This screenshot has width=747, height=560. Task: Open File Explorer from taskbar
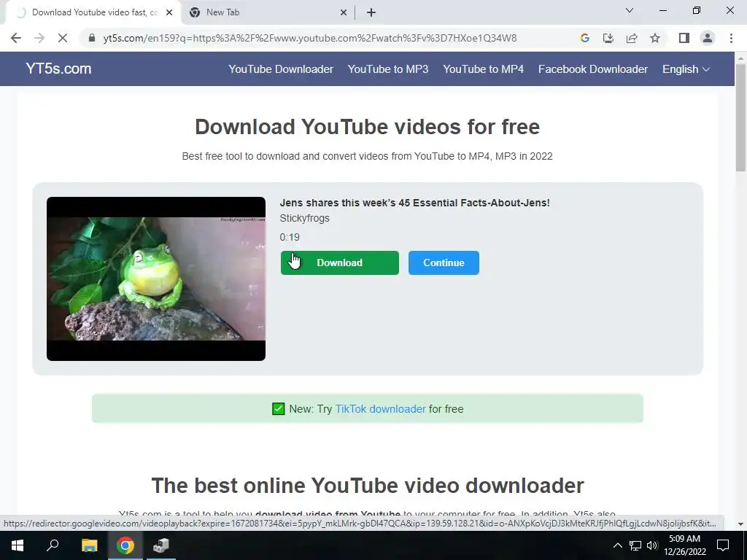89,545
